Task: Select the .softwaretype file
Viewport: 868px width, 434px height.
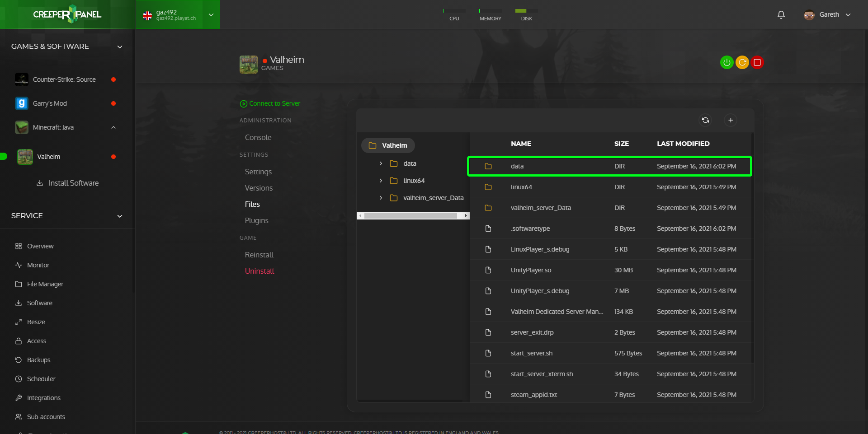Action: click(x=610, y=229)
